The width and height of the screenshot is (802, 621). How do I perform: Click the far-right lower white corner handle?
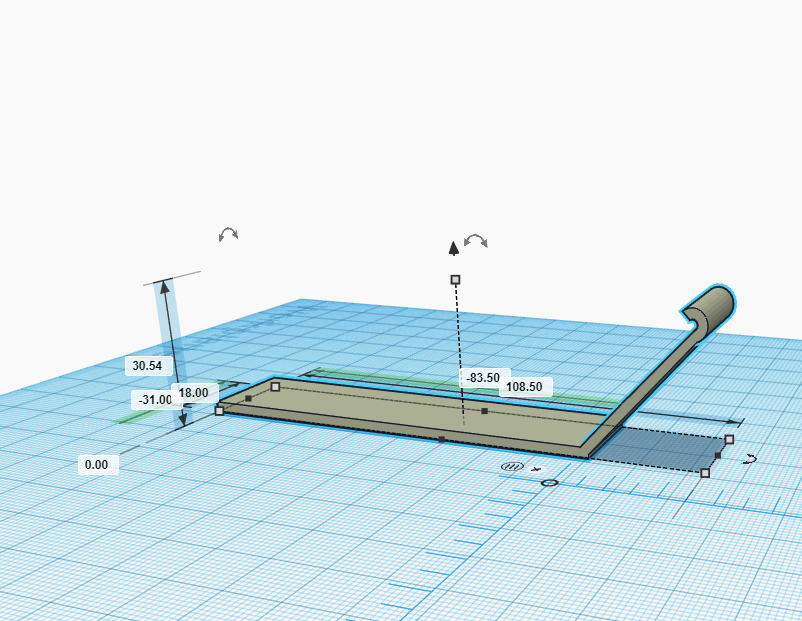click(x=705, y=473)
